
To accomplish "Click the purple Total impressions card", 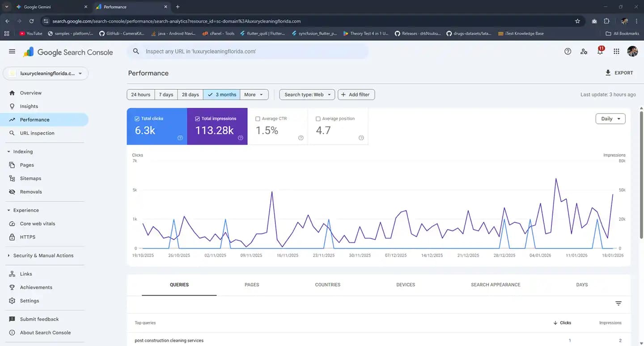I will coord(217,127).
